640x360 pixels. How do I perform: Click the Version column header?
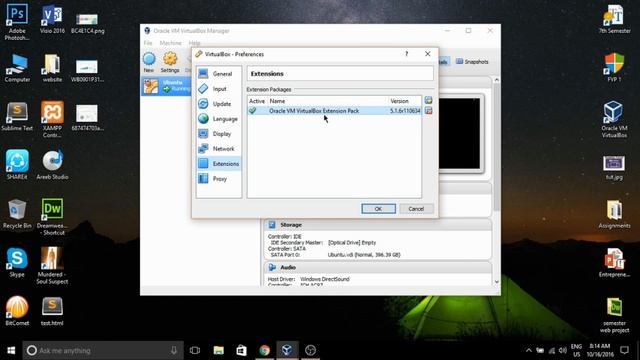click(399, 101)
